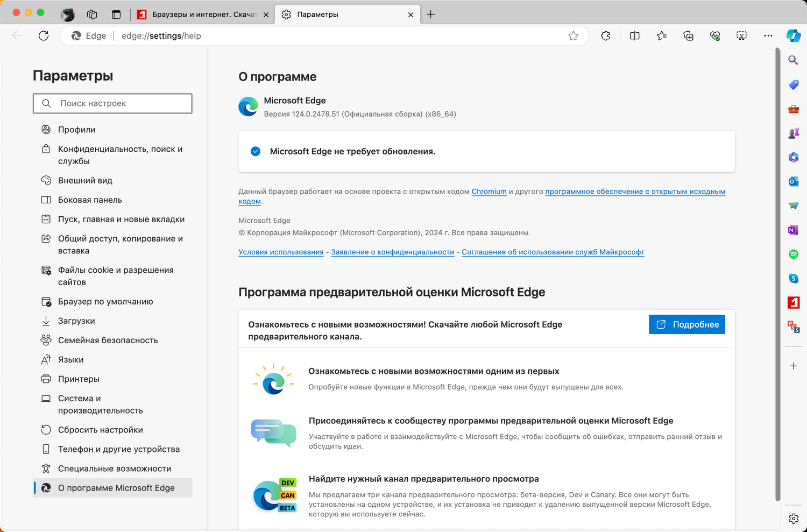Open the Shopping tag icon in sidebar

tap(794, 84)
